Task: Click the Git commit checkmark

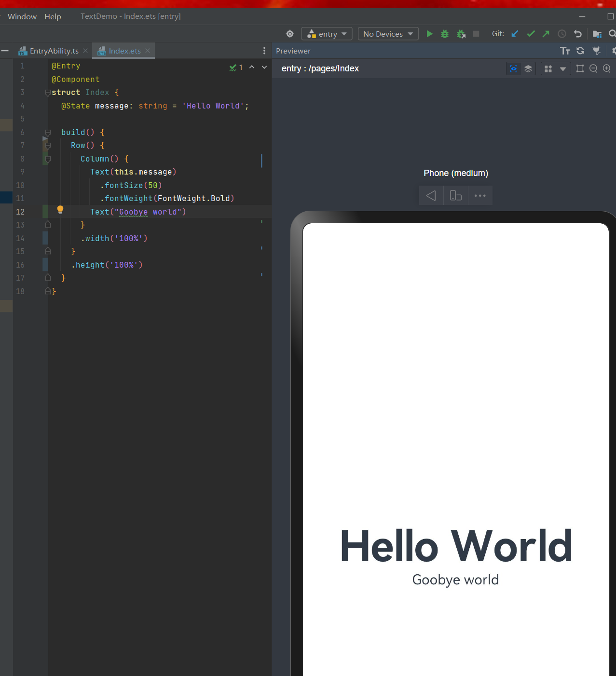Action: 531,34
